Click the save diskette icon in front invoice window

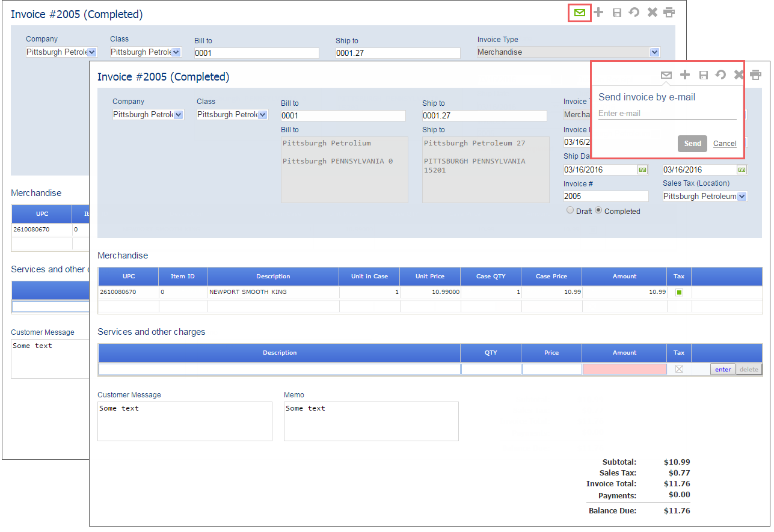click(703, 75)
